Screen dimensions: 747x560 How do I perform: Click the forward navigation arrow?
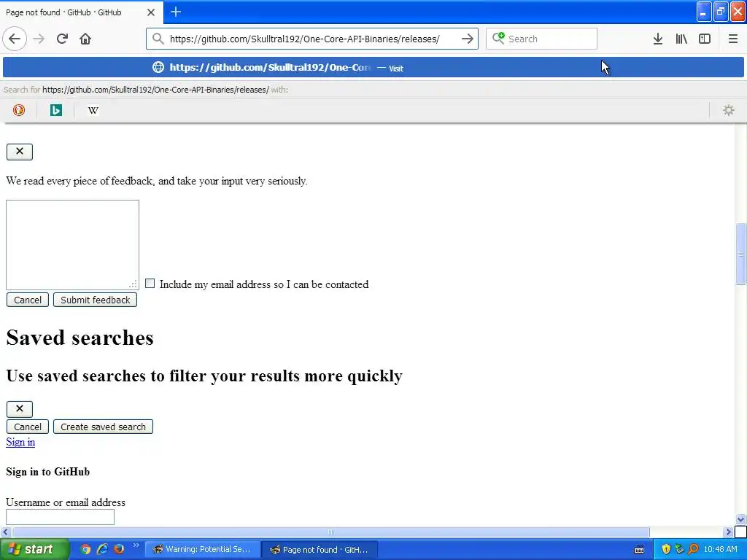(39, 39)
